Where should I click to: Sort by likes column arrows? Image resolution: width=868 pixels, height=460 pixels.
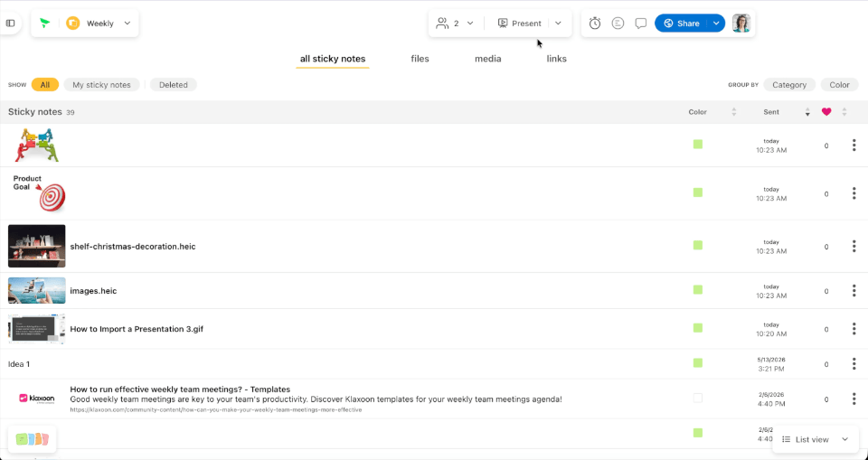pos(844,112)
